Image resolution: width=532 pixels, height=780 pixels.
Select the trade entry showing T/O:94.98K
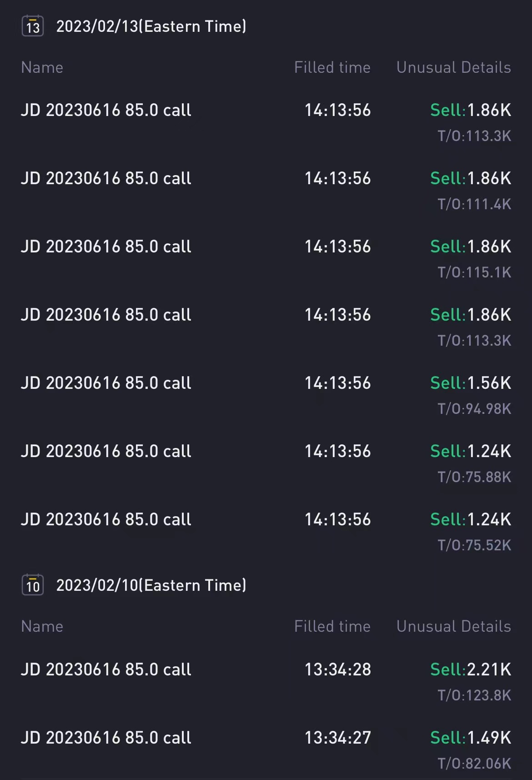tap(106, 383)
